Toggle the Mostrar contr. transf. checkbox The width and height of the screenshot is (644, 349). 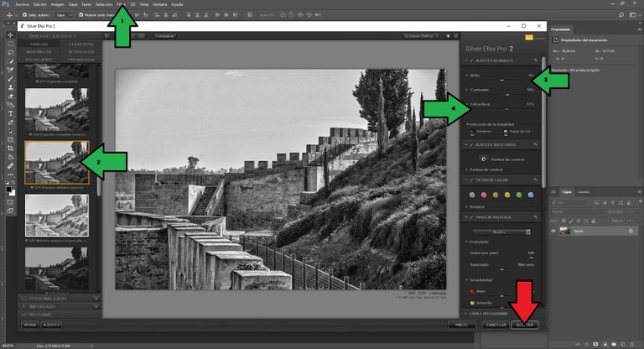pyautogui.click(x=80, y=15)
